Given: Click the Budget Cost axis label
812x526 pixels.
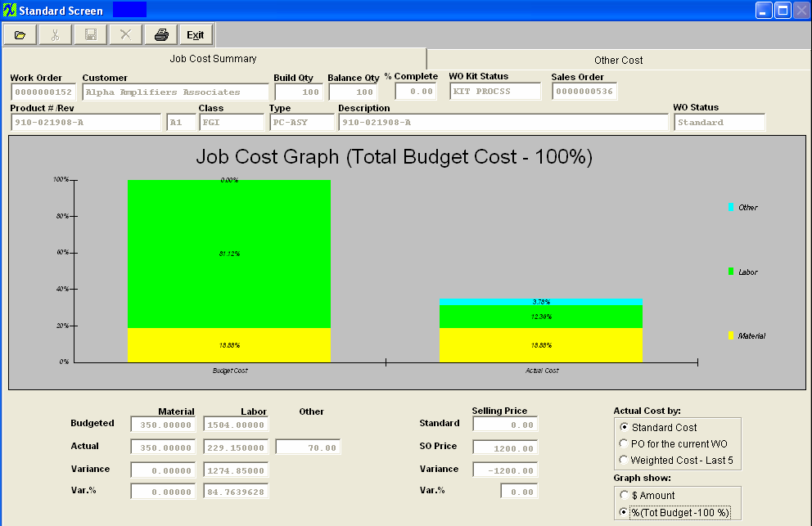Looking at the screenshot, I should [x=230, y=371].
